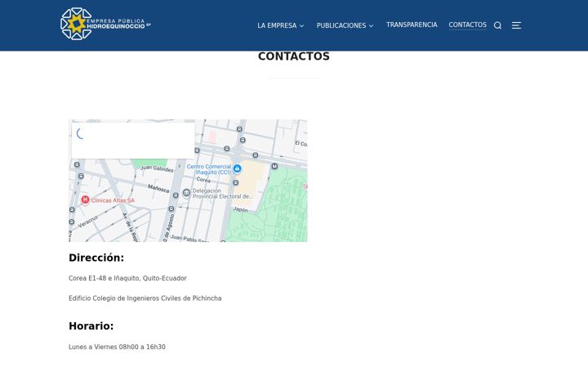Click the Delegación Provincial Electoral marker icon
588x368 pixels.
point(186,193)
